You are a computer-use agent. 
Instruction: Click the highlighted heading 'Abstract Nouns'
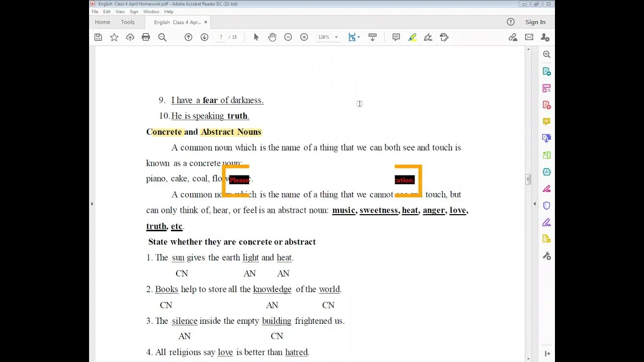tap(231, 132)
